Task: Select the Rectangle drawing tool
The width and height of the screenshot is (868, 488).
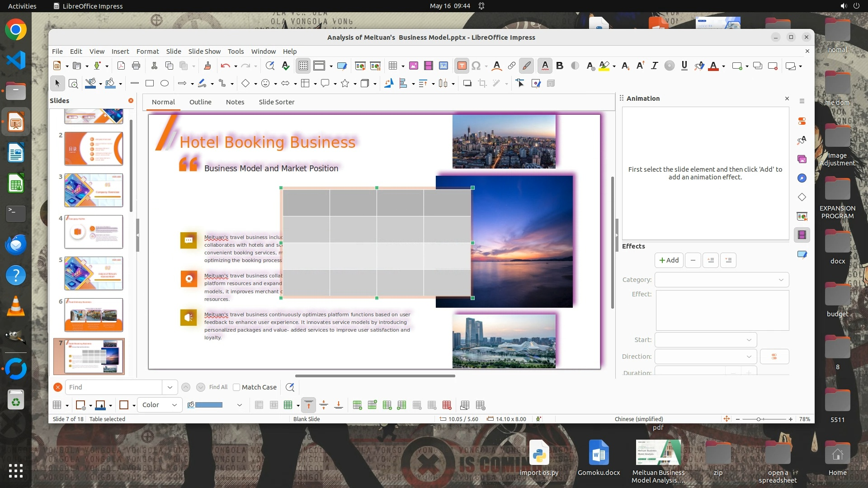Action: pyautogui.click(x=150, y=83)
